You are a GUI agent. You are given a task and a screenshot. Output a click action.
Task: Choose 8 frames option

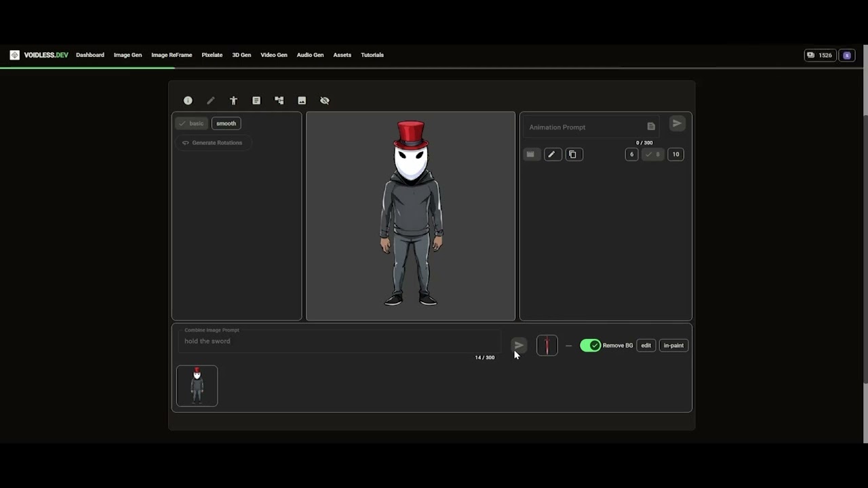(653, 155)
